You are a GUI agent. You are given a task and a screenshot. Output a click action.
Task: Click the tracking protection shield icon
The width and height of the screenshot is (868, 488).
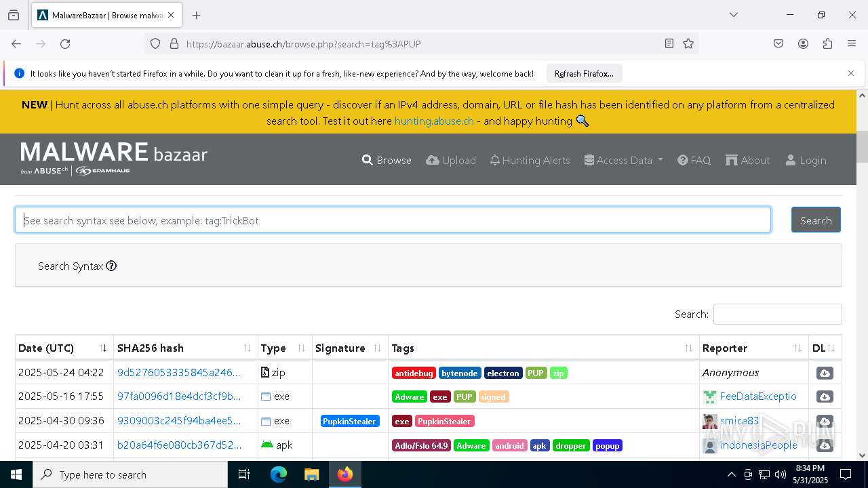(155, 43)
